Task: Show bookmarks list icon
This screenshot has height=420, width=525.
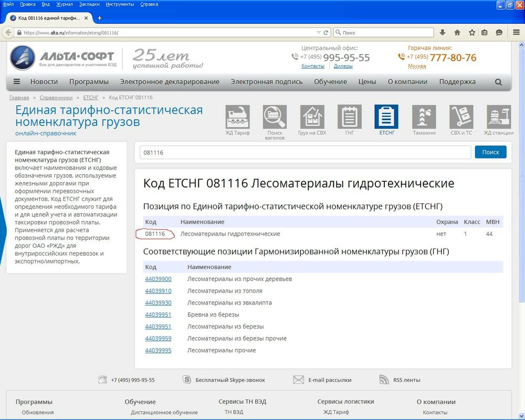Action: point(484,33)
